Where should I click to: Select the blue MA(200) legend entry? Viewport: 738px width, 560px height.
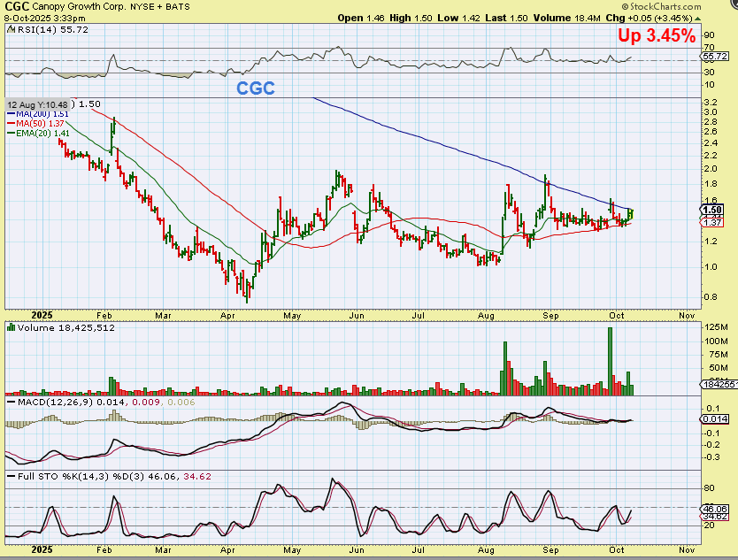tap(34, 113)
